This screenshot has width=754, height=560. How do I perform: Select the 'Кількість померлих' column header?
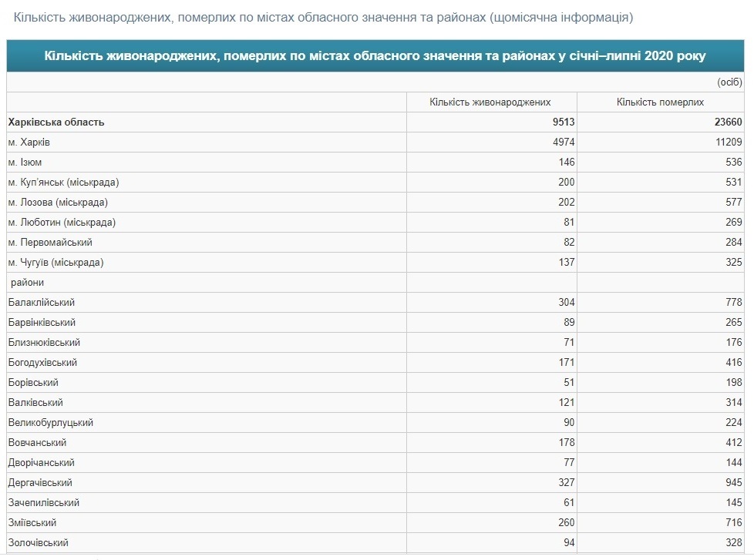coord(660,102)
